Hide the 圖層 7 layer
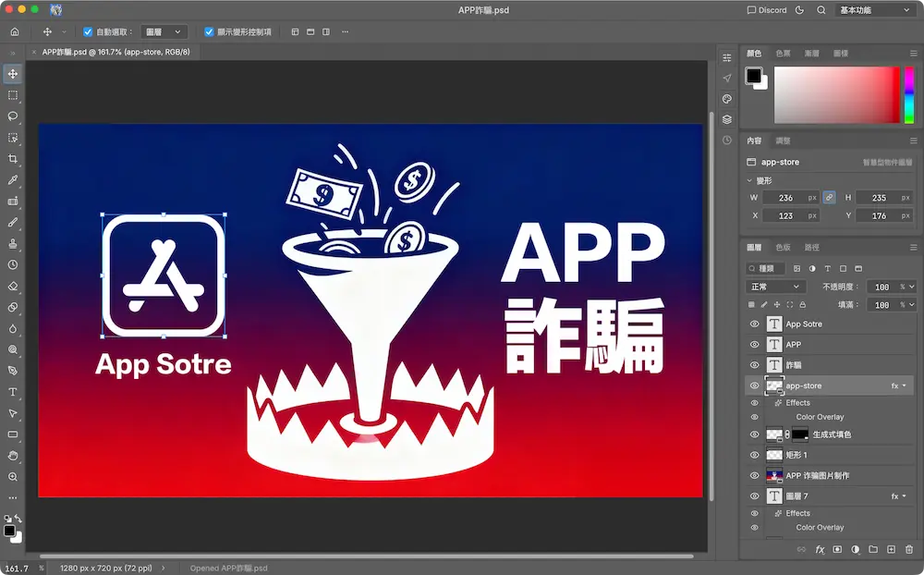The width and height of the screenshot is (924, 575). [x=754, y=496]
